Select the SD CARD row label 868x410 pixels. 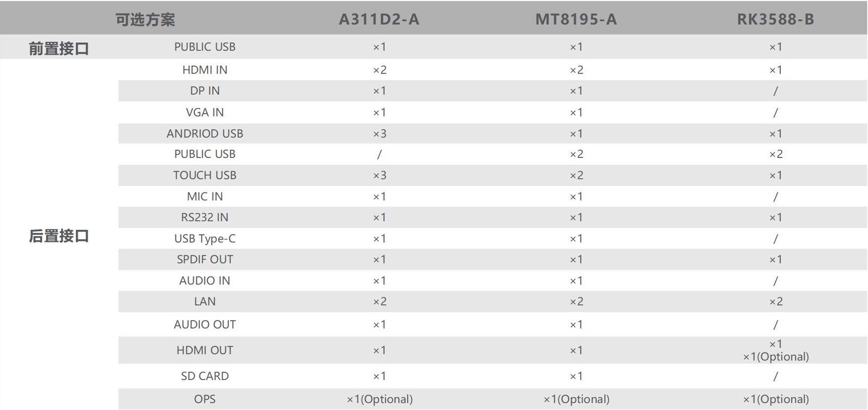point(205,376)
